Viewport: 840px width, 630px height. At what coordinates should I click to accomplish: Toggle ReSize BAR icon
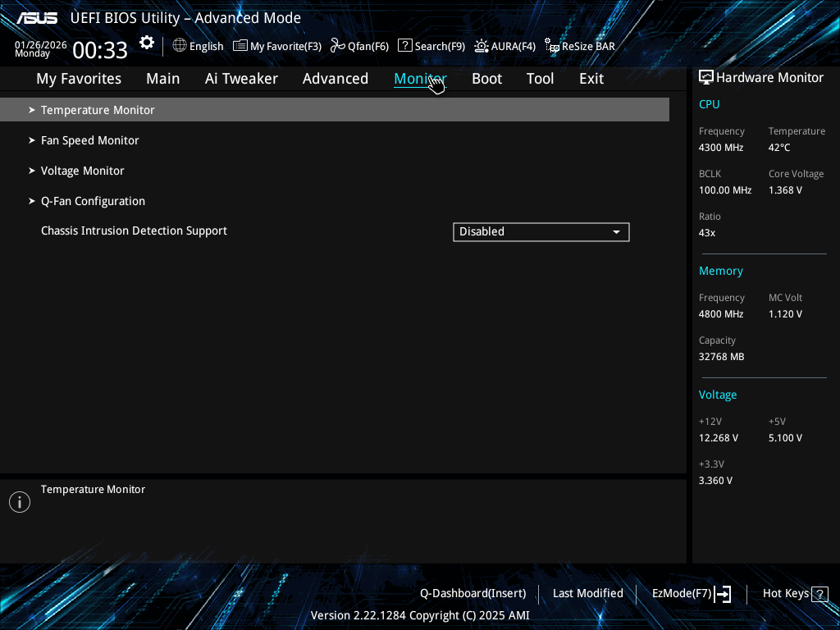click(x=552, y=46)
